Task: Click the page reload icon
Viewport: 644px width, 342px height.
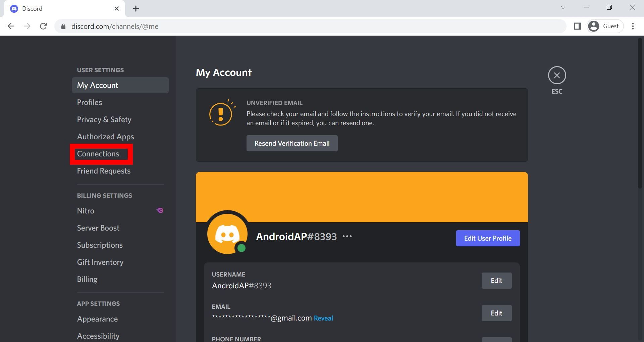Action: pyautogui.click(x=44, y=26)
